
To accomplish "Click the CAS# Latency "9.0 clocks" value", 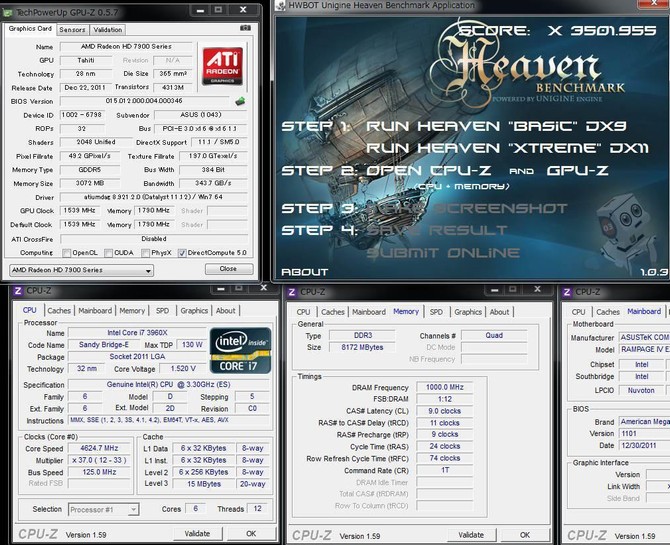I will (x=444, y=411).
